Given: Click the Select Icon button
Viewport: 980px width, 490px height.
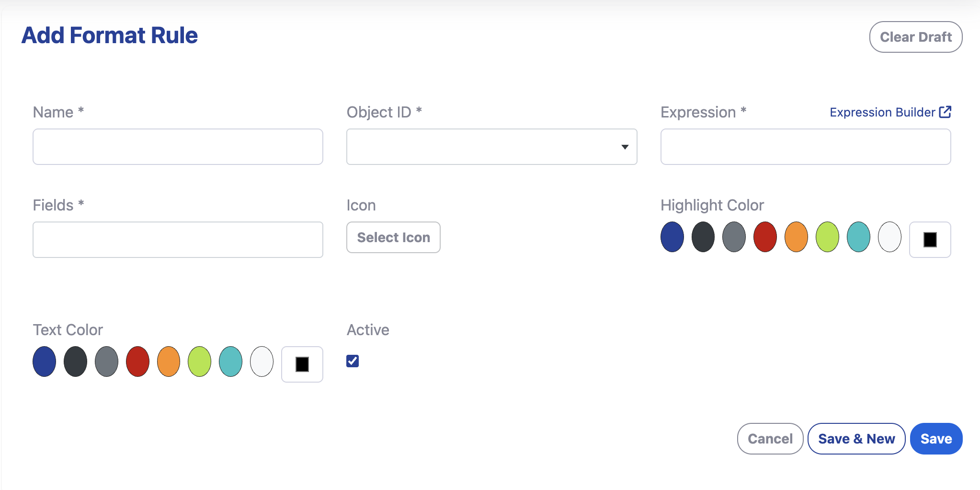Looking at the screenshot, I should [x=393, y=237].
